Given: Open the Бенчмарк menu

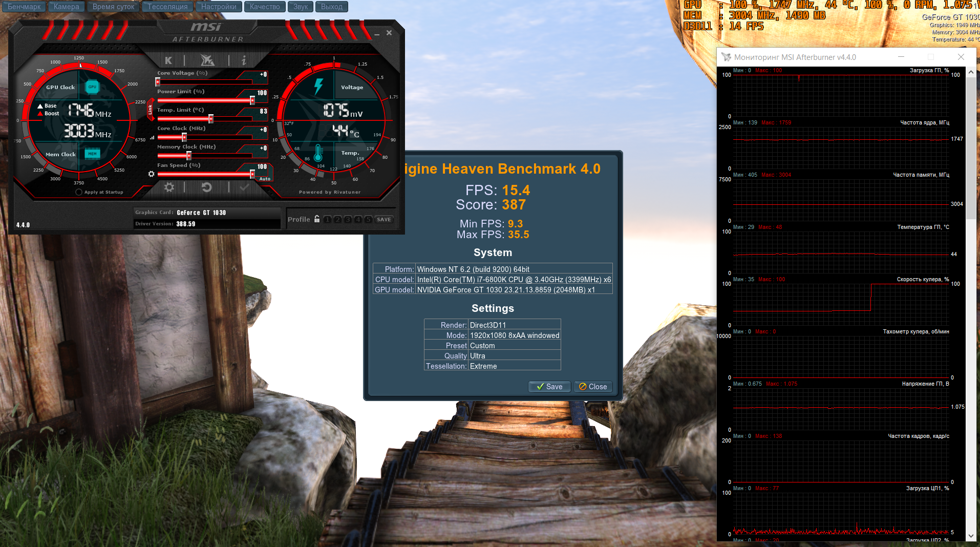Looking at the screenshot, I should [x=24, y=7].
